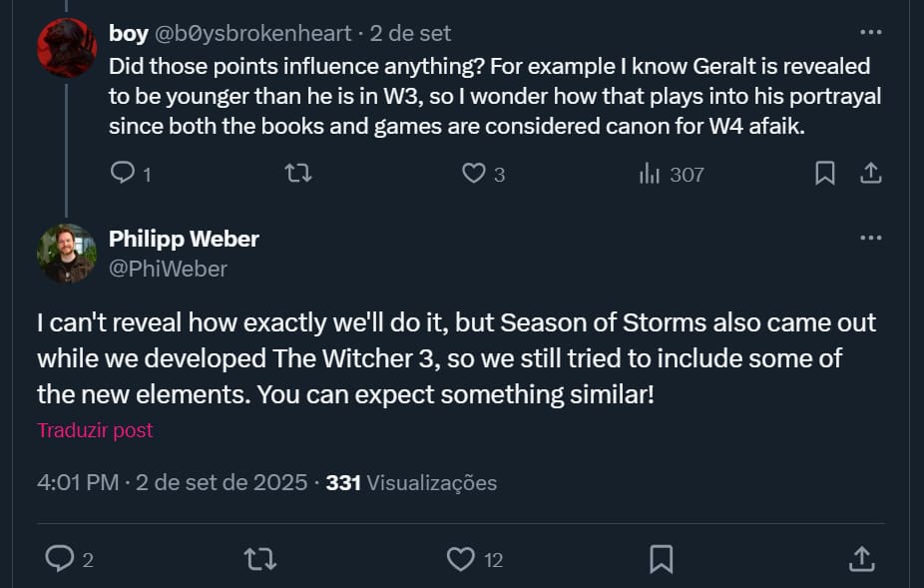Share Philipp Weber's tweet
924x588 pixels.
[x=860, y=559]
